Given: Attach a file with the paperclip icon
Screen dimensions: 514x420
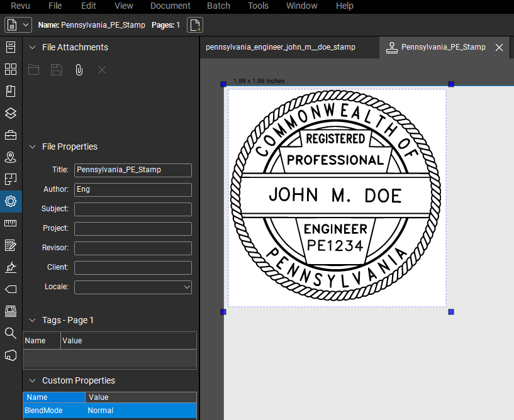Looking at the screenshot, I should (x=79, y=70).
